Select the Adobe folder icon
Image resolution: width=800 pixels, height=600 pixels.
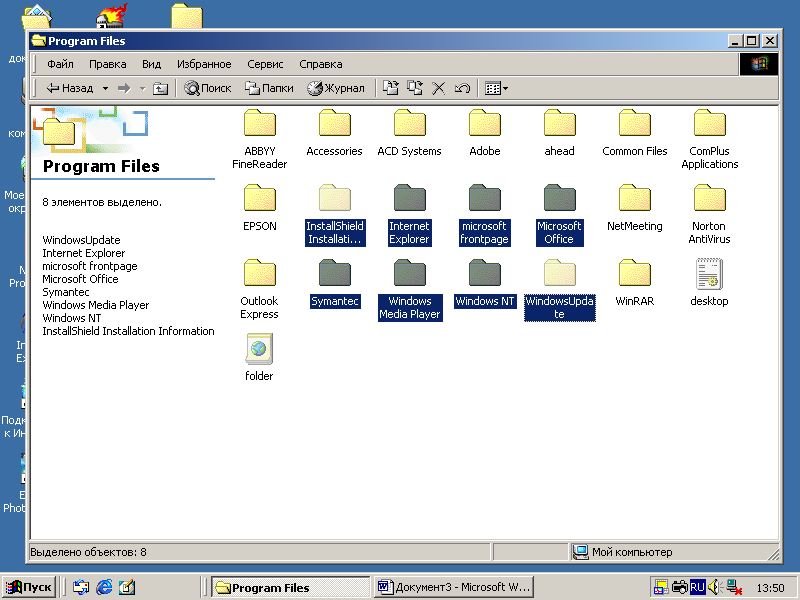point(485,123)
